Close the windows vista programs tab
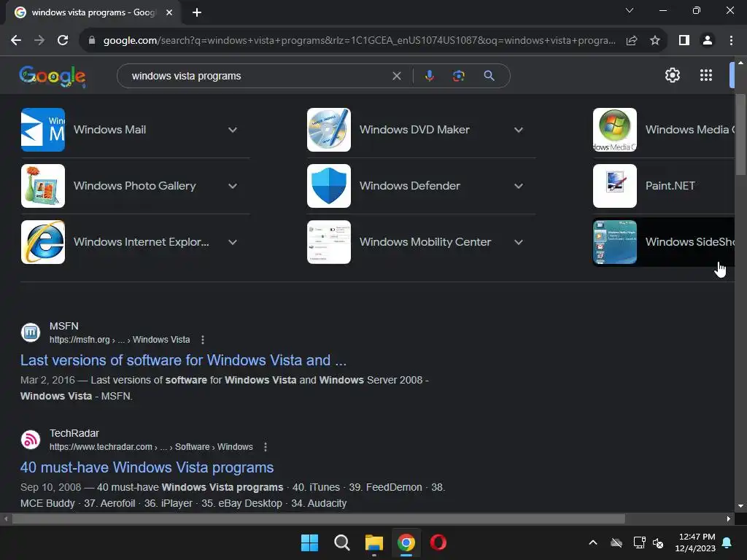 169,12
